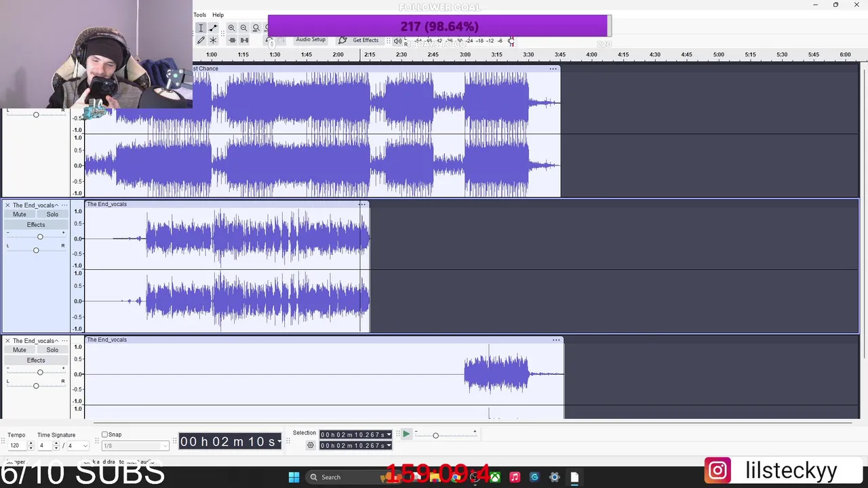Click the Audio Setup button
868x488 pixels.
(x=311, y=40)
